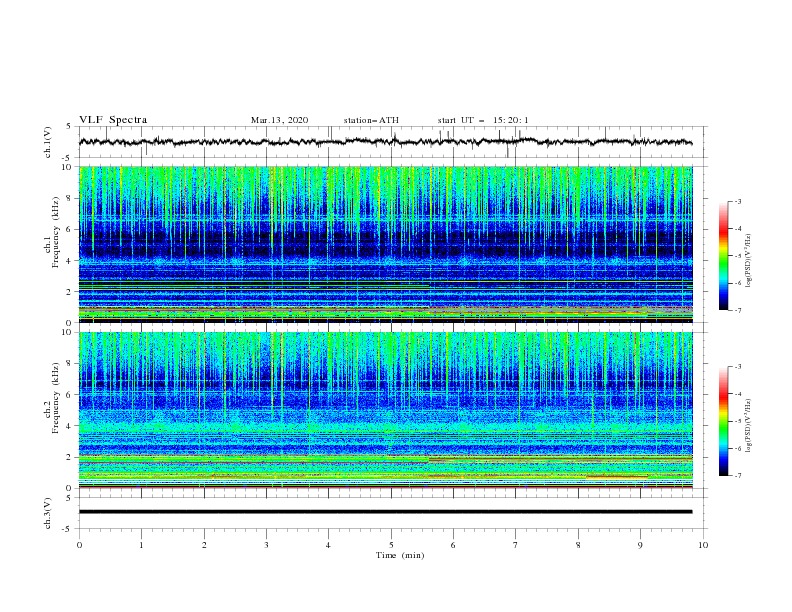Image resolution: width=792 pixels, height=612 pixels.
Task: Click the "10" kHz tick of ch.2 spectrogram
Action: pos(67,332)
